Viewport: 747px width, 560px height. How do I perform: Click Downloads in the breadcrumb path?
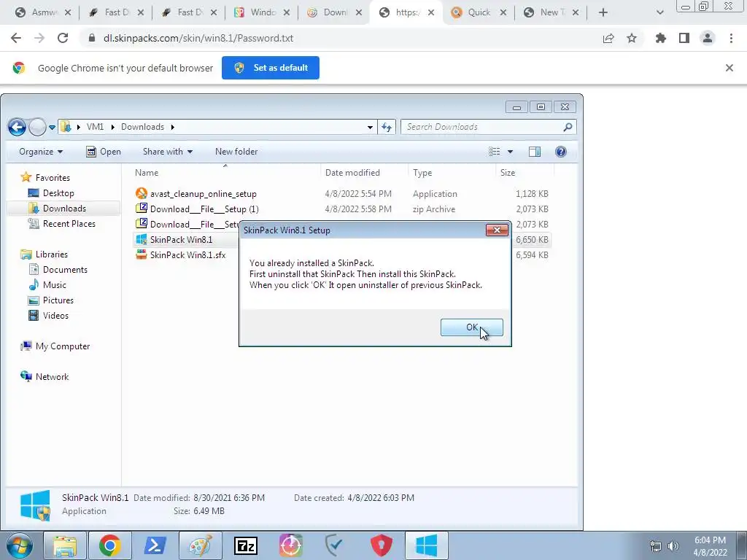[142, 127]
